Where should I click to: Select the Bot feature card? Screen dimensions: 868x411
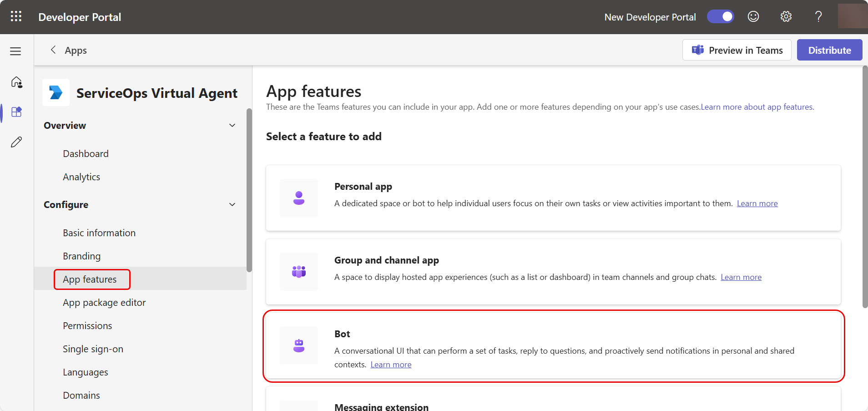(x=553, y=346)
